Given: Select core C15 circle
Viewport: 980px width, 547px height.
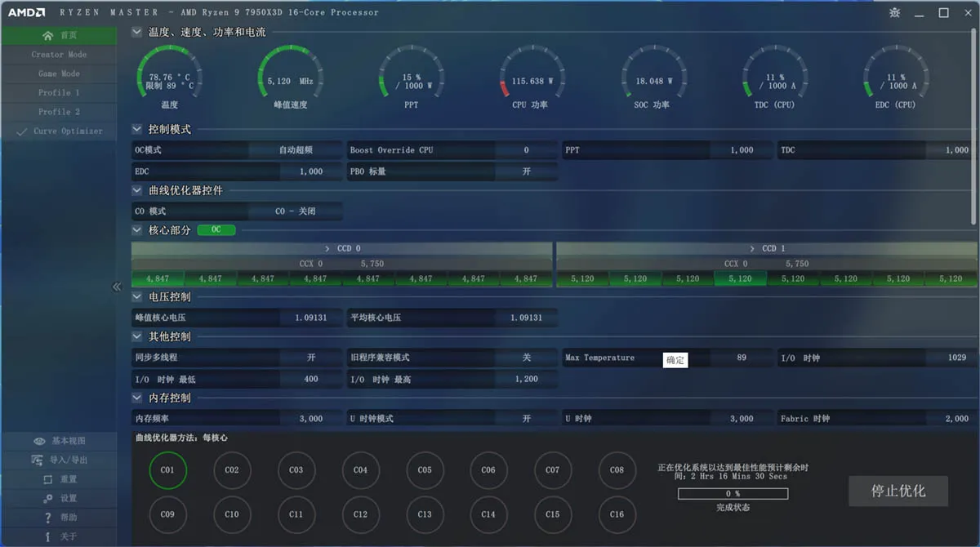Looking at the screenshot, I should (553, 514).
